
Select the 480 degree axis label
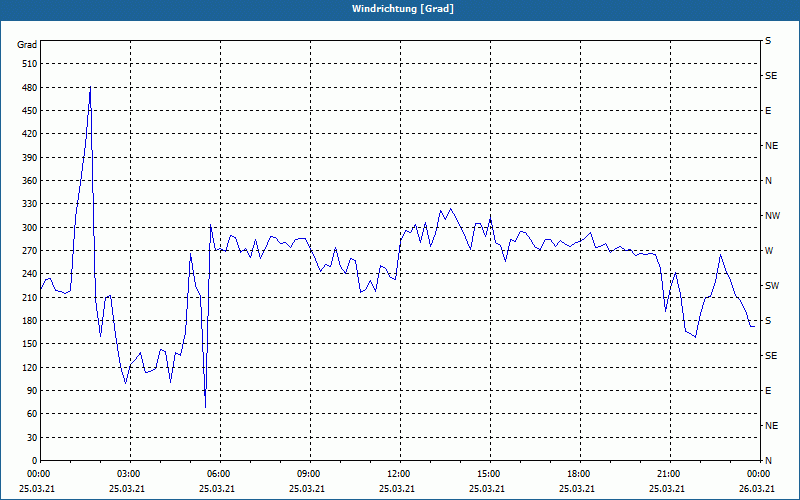coord(30,88)
